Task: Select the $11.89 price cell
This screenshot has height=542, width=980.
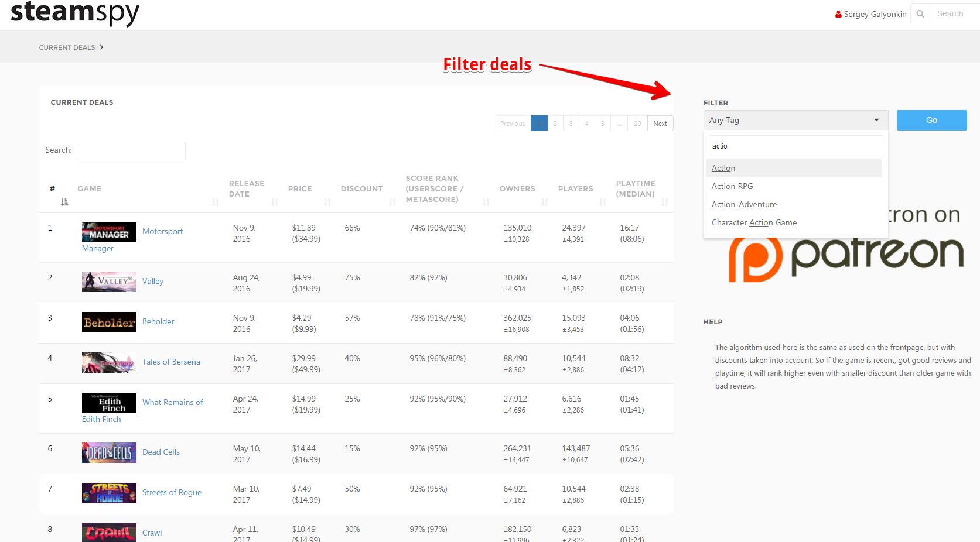Action: [303, 228]
